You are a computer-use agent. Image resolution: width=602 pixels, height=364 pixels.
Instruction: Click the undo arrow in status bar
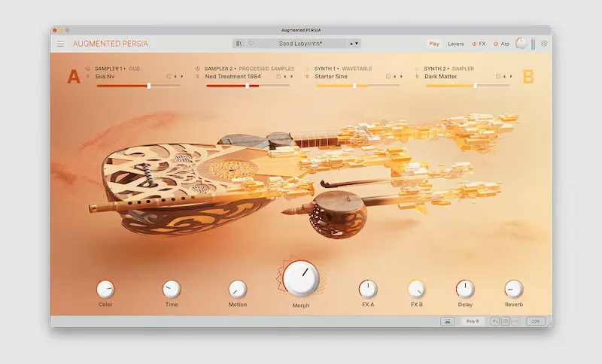click(495, 321)
